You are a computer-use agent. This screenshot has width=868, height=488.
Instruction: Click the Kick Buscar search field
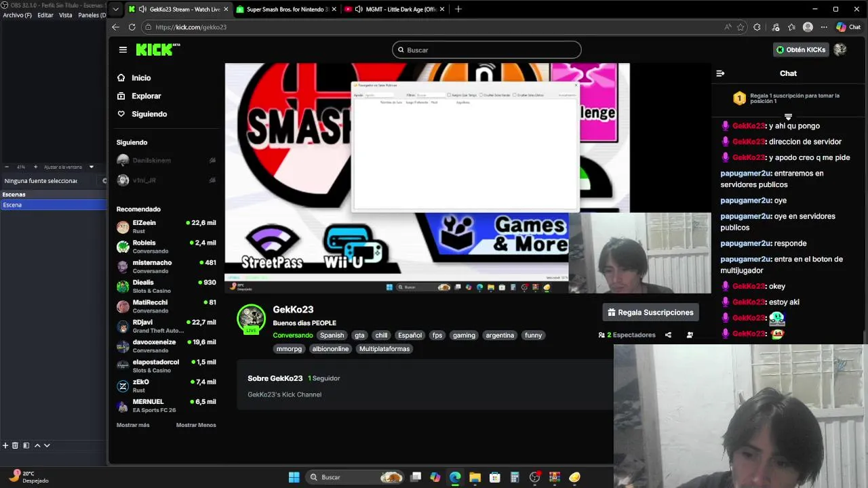coord(486,50)
